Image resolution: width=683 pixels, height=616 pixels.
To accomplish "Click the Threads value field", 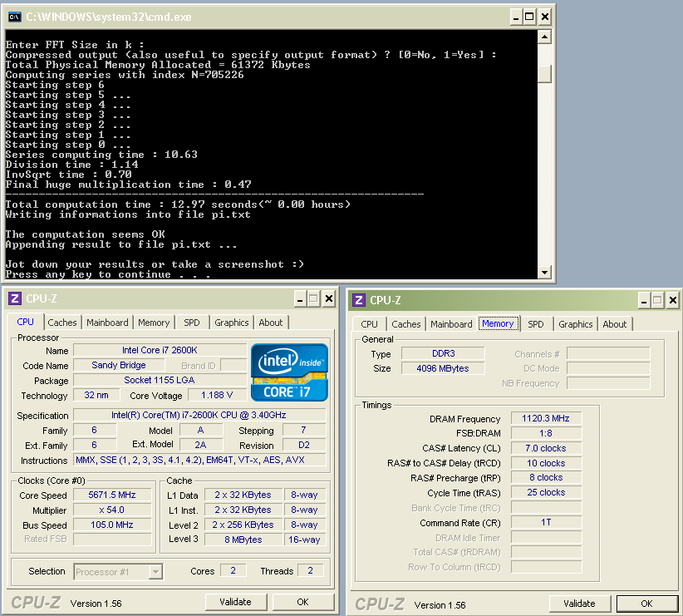I will [x=311, y=570].
